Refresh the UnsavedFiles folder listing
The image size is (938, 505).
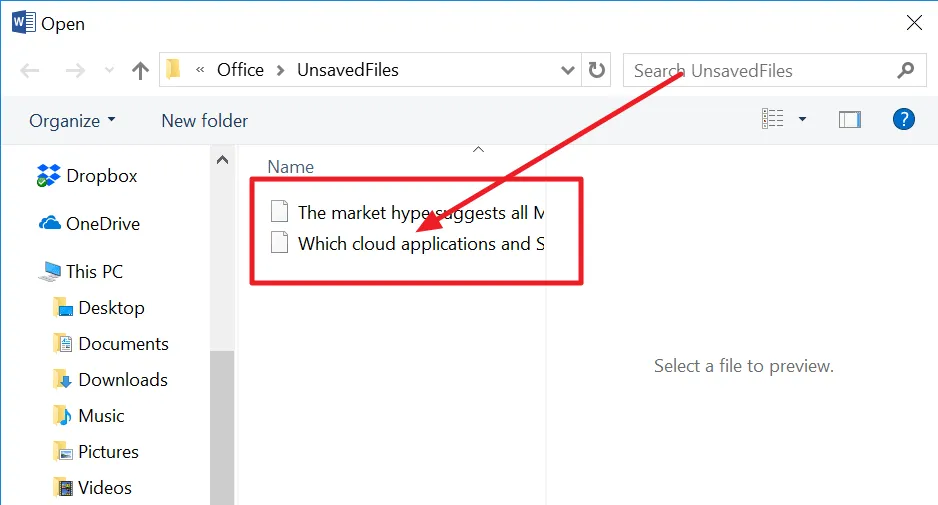click(x=596, y=70)
